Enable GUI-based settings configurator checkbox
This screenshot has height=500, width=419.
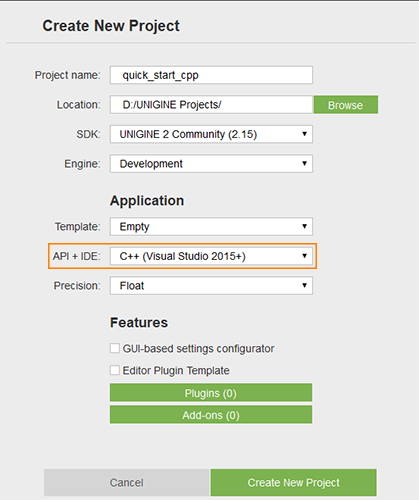point(115,348)
